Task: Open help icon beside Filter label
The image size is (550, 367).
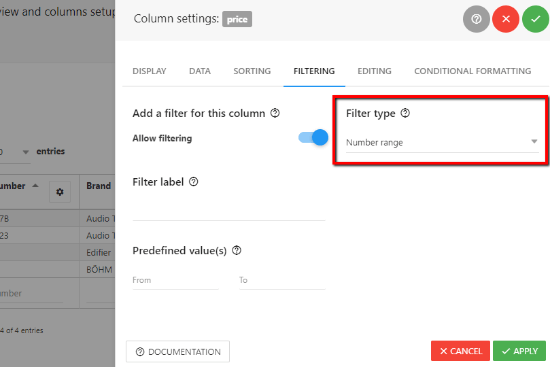Action: coord(194,182)
